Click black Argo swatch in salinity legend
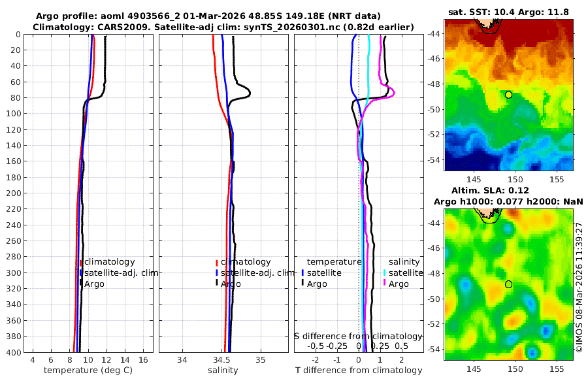 coord(217,284)
